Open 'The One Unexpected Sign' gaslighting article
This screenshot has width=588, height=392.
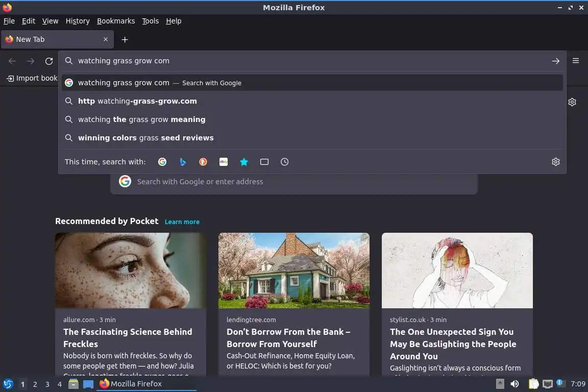coord(453,344)
